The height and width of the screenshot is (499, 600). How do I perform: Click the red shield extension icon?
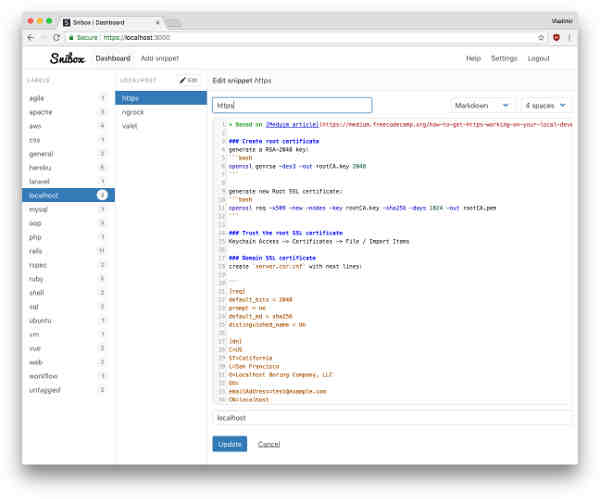(x=556, y=38)
